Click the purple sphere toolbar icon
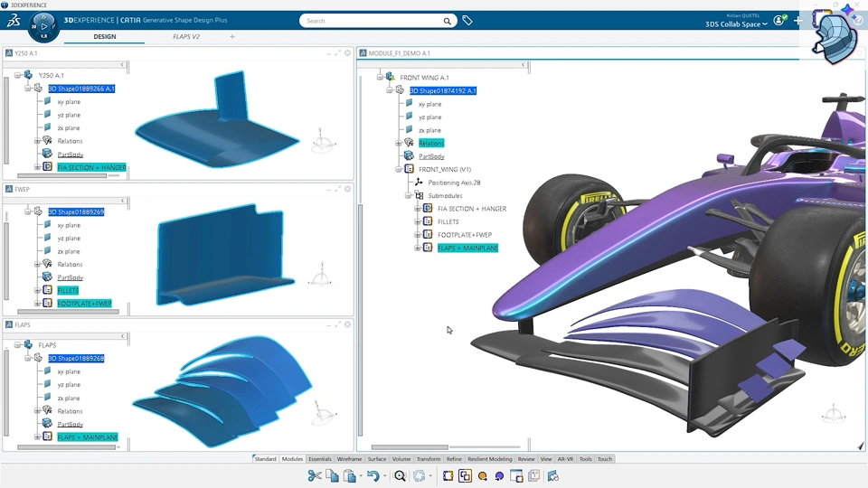This screenshot has height=488, width=868. pyautogui.click(x=499, y=476)
